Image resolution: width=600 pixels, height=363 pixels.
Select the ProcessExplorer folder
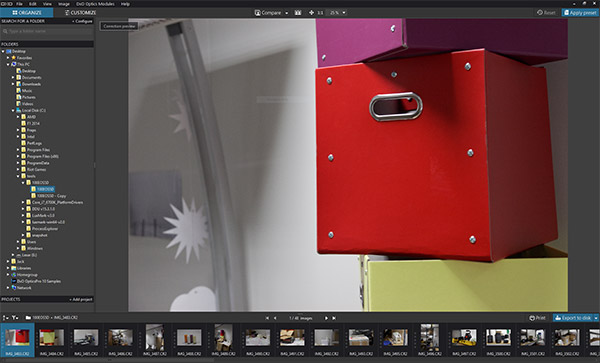pos(42,228)
